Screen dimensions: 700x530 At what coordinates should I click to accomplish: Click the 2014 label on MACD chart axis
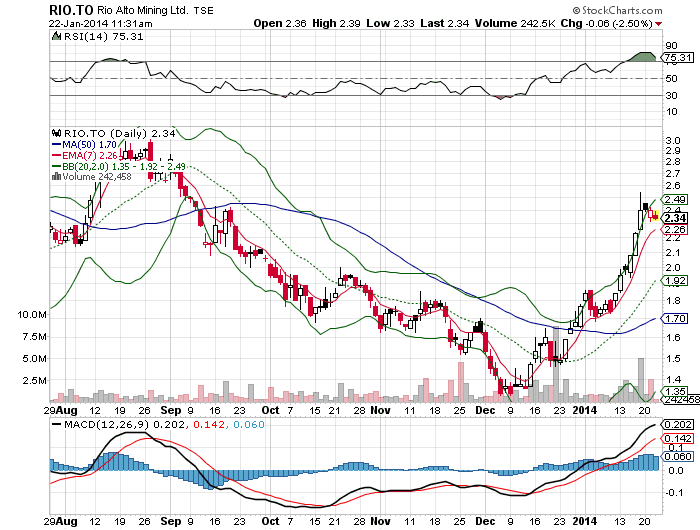point(584,521)
